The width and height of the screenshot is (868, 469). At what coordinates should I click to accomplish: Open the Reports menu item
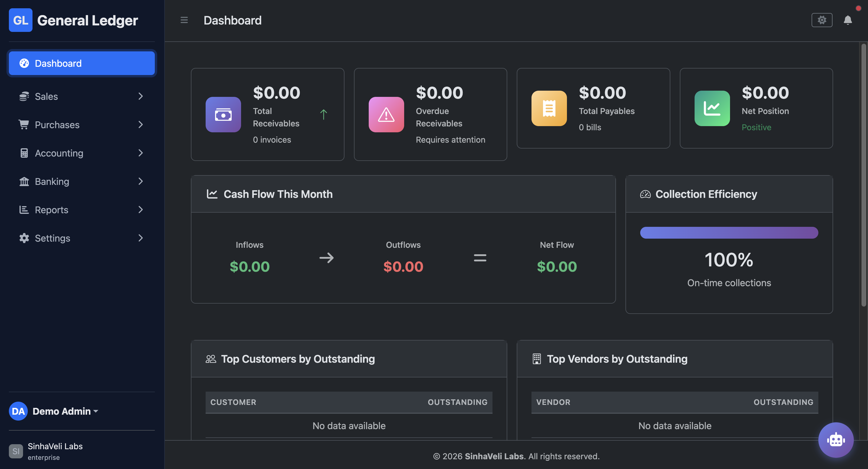[82, 210]
